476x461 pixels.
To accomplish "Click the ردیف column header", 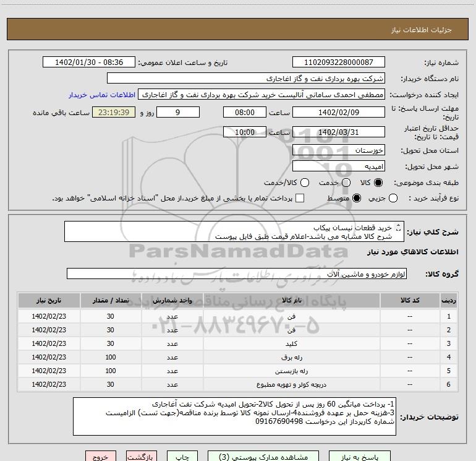I will point(449,300).
